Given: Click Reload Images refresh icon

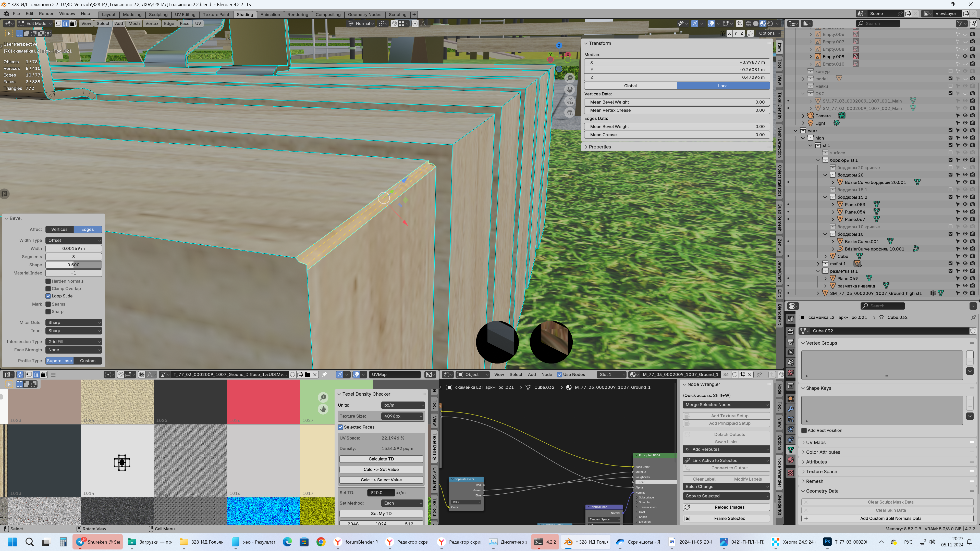Looking at the screenshot, I should click(x=687, y=507).
